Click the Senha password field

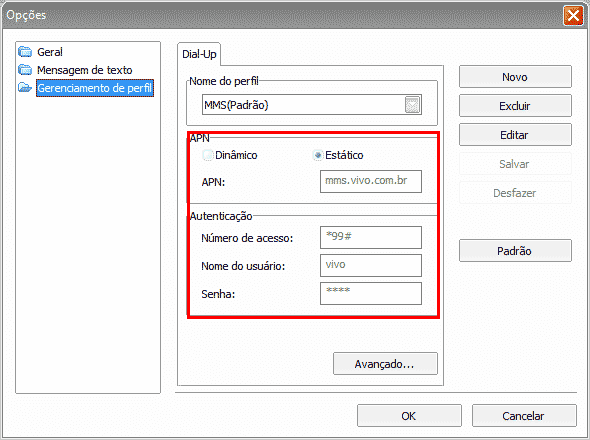click(x=371, y=294)
